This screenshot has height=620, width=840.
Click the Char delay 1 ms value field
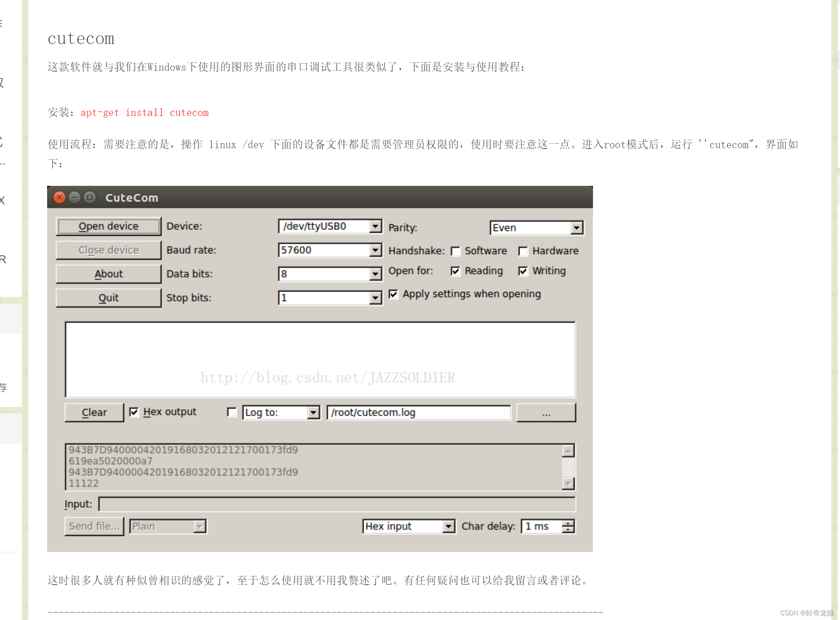[542, 526]
